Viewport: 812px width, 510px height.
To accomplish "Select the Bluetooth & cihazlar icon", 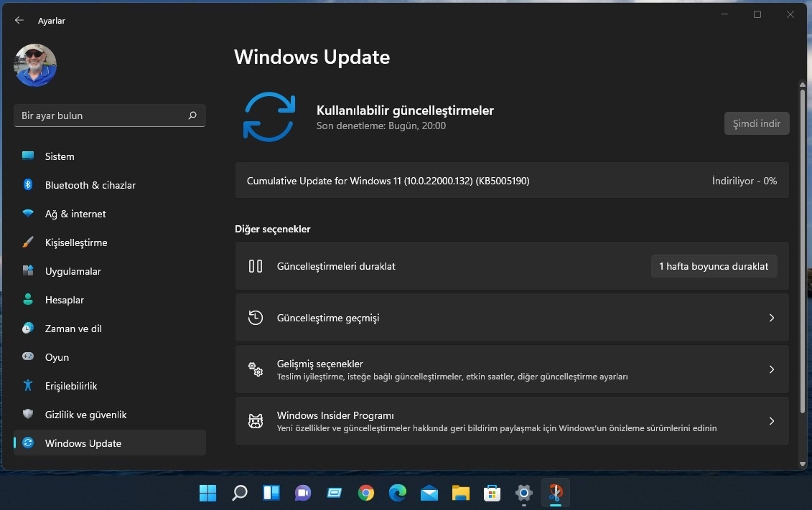I will [x=28, y=184].
